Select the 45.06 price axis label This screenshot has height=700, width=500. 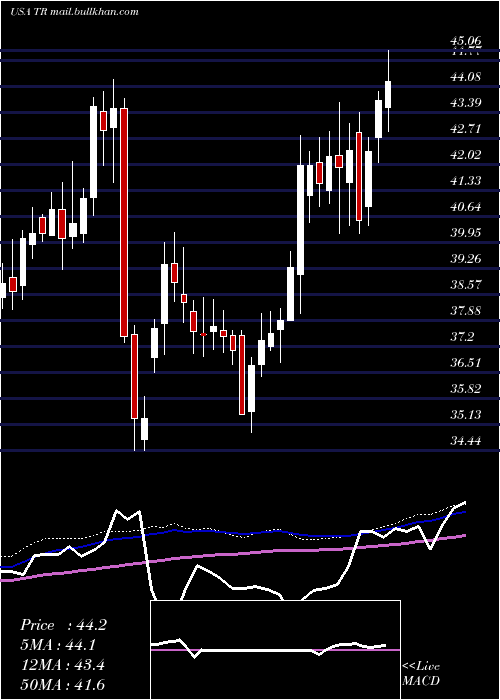(466, 42)
